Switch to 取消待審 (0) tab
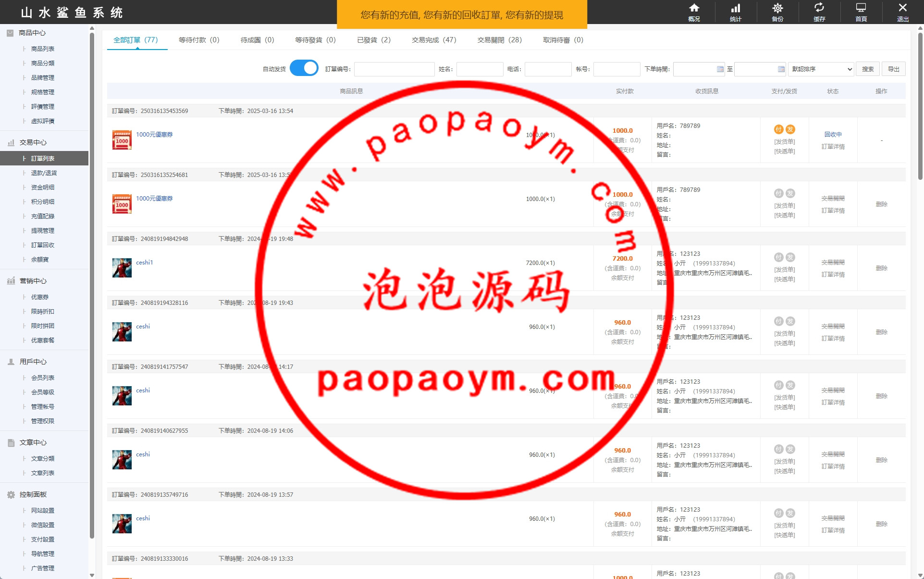This screenshot has height=579, width=924. point(563,40)
